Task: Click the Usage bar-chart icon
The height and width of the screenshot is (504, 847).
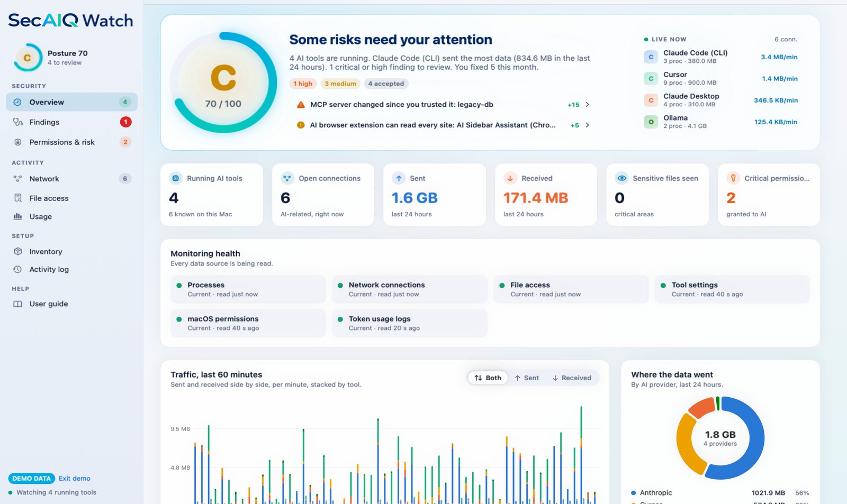Action: tap(17, 217)
